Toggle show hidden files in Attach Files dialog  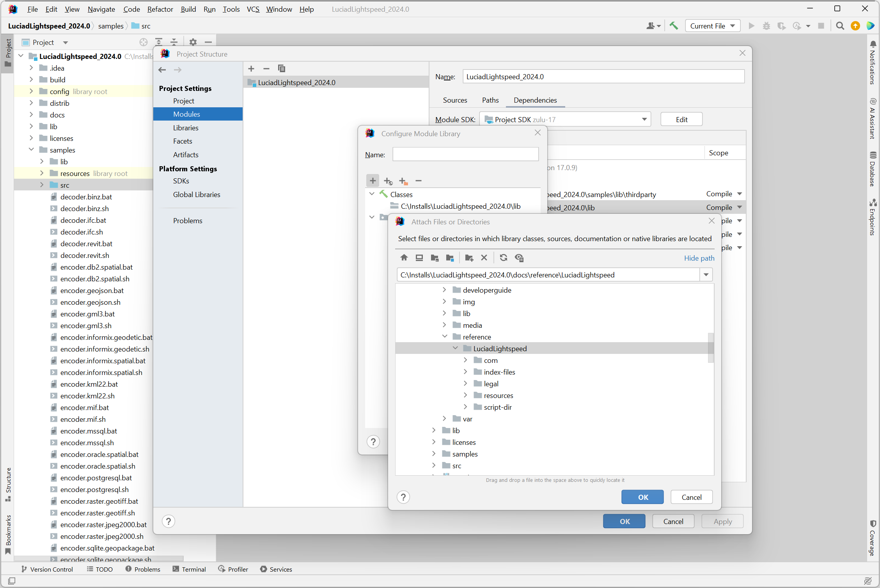[x=519, y=258]
